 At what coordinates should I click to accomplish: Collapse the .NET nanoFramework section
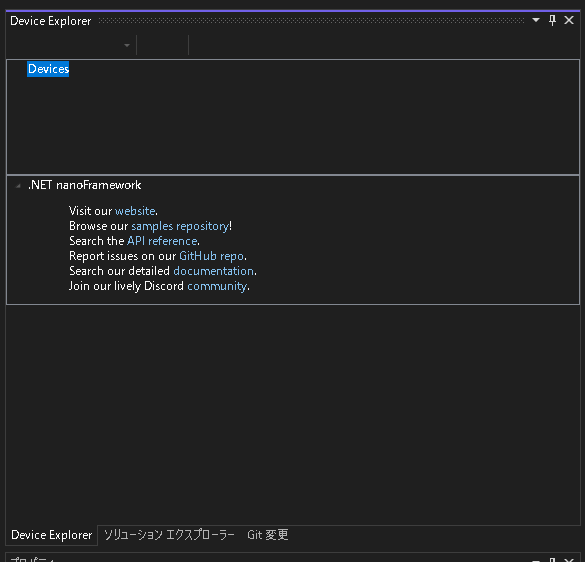(18, 185)
